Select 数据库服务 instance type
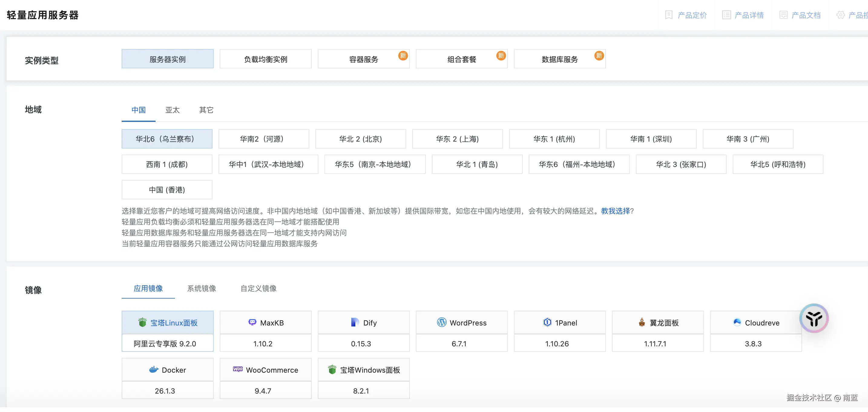The image size is (868, 412). click(x=560, y=59)
